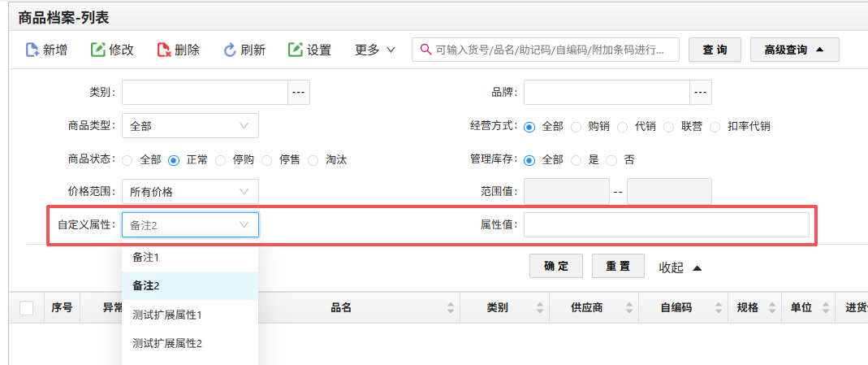Click the 刷新 (refresh) icon
The height and width of the screenshot is (365, 868).
230,50
